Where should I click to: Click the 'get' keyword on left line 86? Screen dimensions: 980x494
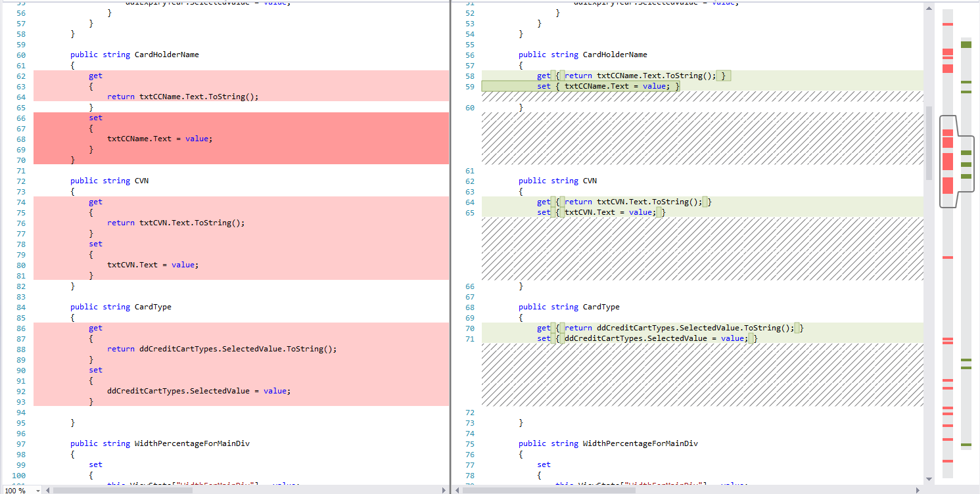[95, 328]
